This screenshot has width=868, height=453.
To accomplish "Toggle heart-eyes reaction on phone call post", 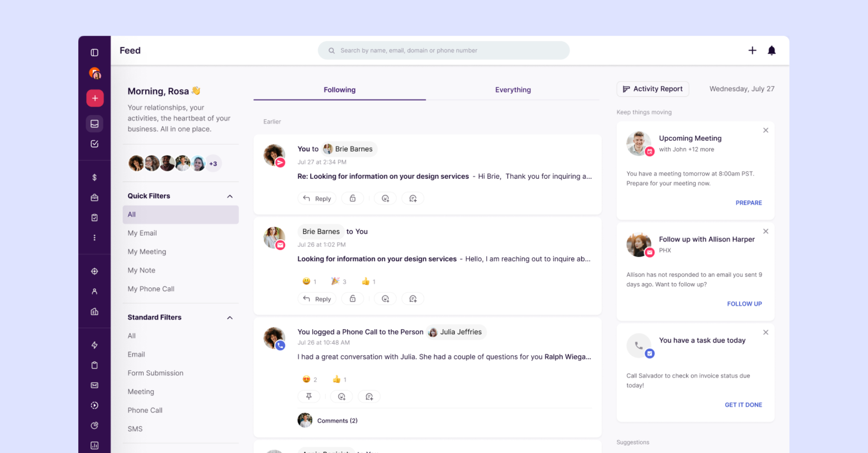I will click(x=309, y=379).
